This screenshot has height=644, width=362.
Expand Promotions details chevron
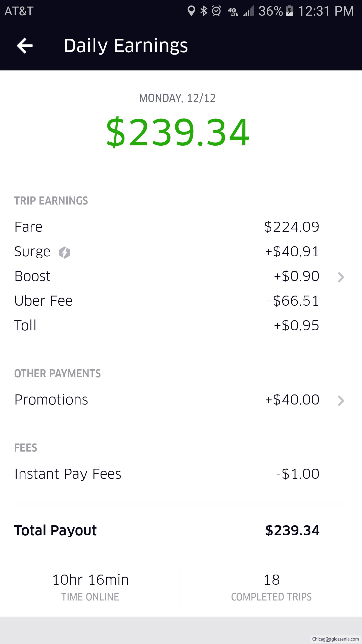point(341,401)
